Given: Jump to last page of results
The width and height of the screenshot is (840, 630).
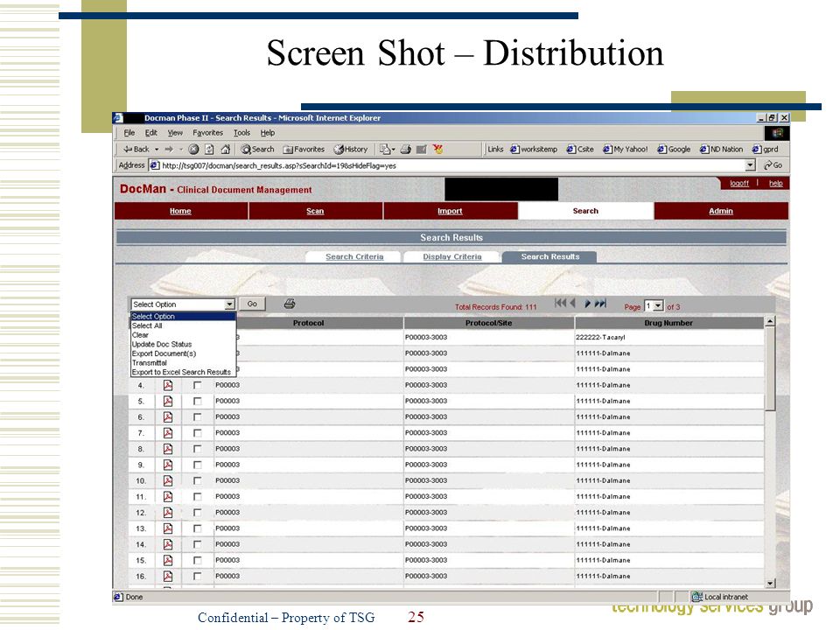Looking at the screenshot, I should click(600, 304).
